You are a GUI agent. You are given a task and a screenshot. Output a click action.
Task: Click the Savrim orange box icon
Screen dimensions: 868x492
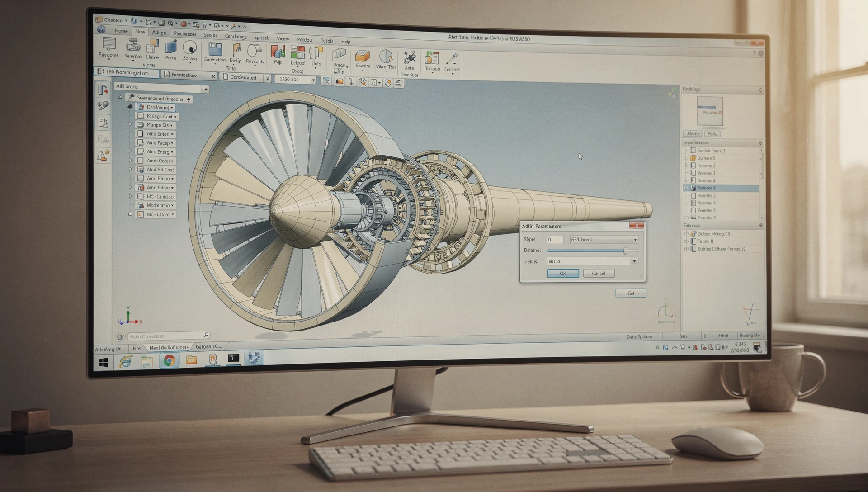(x=363, y=57)
